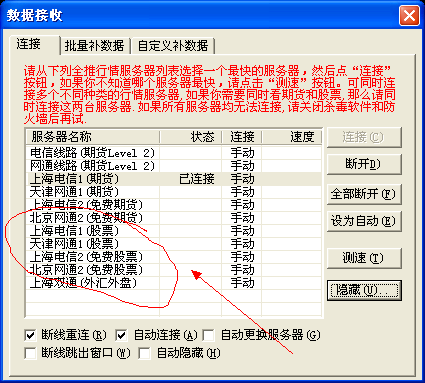This screenshot has width=425, height=383.
Task: Disable the 自动连接 checkbox
Action: (x=121, y=335)
